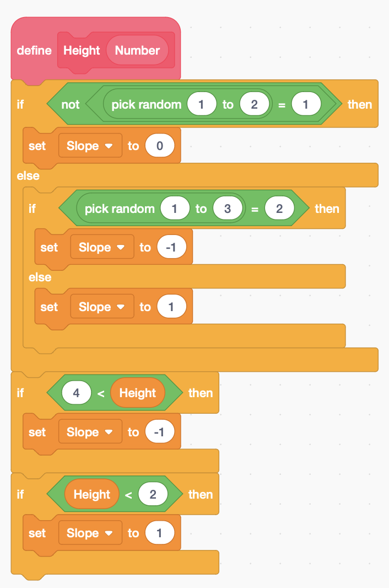Screen dimensions: 389x588
Task: Click the "Height" label in the define block
Action: (82, 51)
